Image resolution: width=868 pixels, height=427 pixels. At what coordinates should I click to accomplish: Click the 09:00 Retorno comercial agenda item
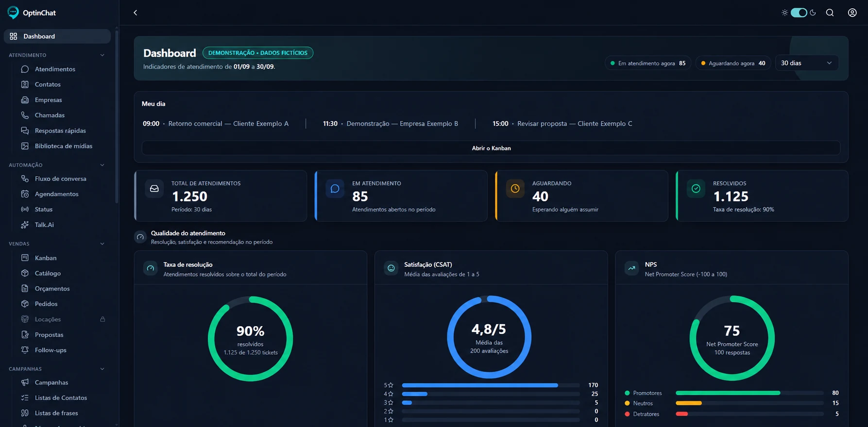[x=216, y=124]
